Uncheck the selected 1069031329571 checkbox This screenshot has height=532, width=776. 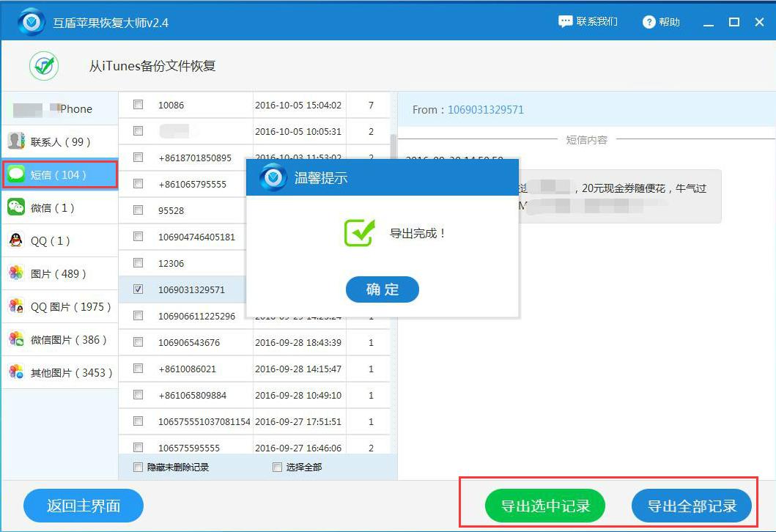pyautogui.click(x=137, y=289)
